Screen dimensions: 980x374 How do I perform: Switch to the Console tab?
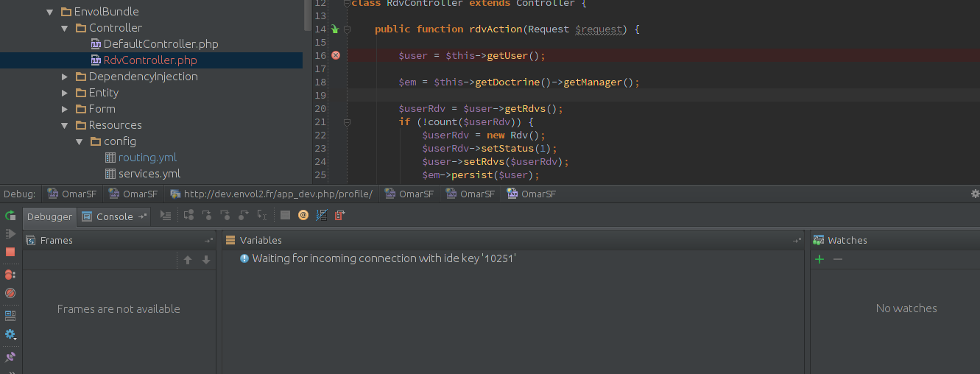click(x=114, y=216)
